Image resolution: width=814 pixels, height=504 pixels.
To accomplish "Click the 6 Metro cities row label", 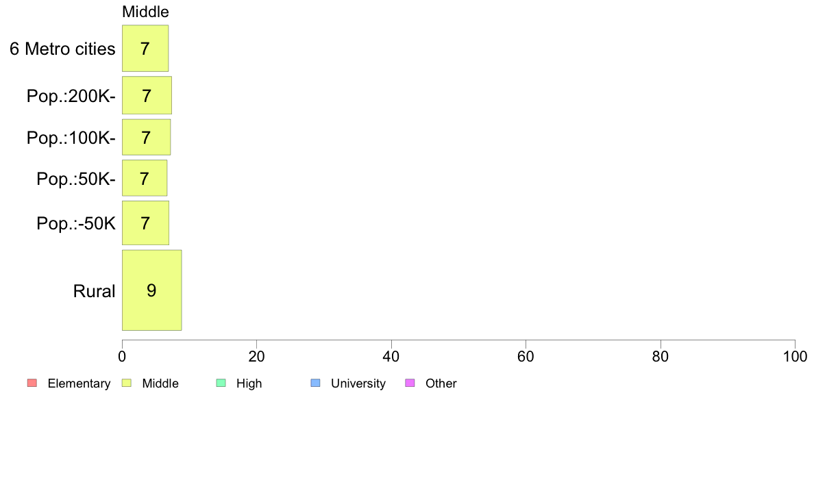I will tap(62, 49).
